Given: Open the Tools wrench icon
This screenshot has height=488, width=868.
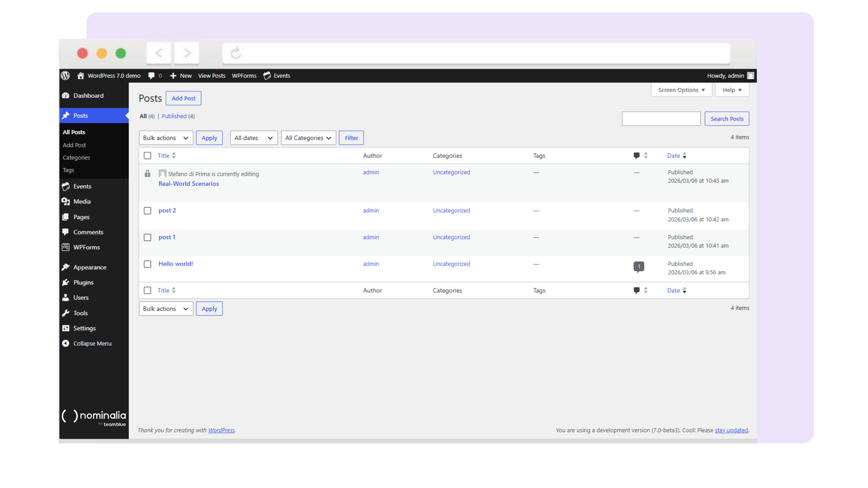Looking at the screenshot, I should tap(66, 313).
